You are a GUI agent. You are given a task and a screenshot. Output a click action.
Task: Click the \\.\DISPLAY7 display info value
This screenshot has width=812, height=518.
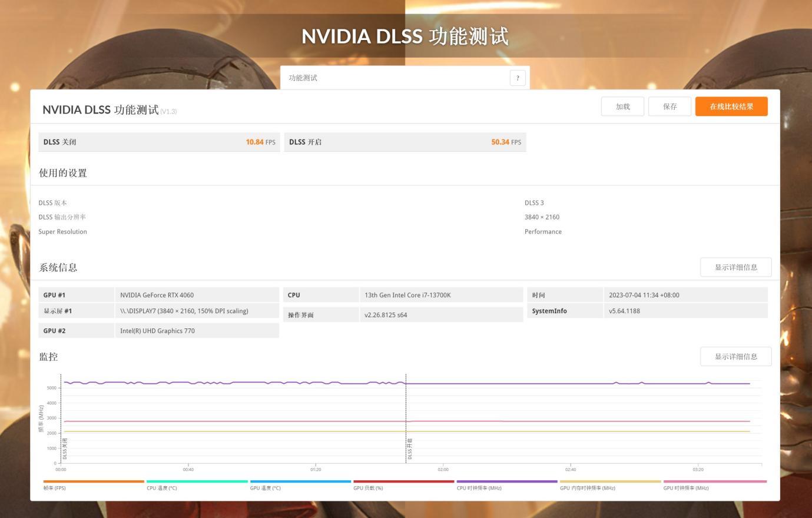pyautogui.click(x=184, y=311)
